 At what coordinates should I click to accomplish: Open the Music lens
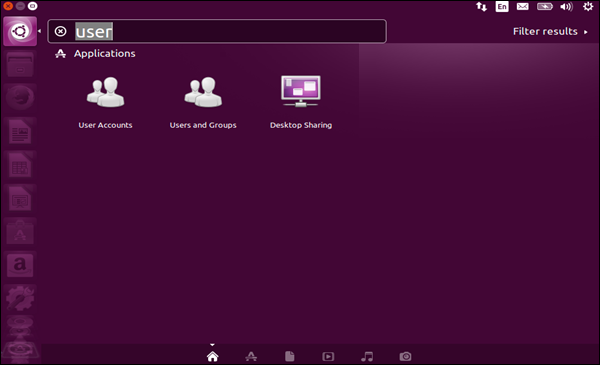(367, 357)
